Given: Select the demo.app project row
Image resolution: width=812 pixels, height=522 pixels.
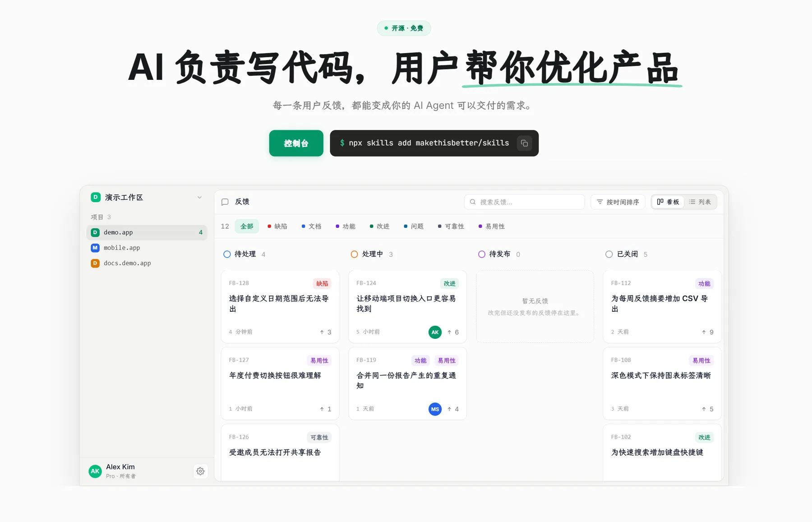Looking at the screenshot, I should pyautogui.click(x=147, y=232).
